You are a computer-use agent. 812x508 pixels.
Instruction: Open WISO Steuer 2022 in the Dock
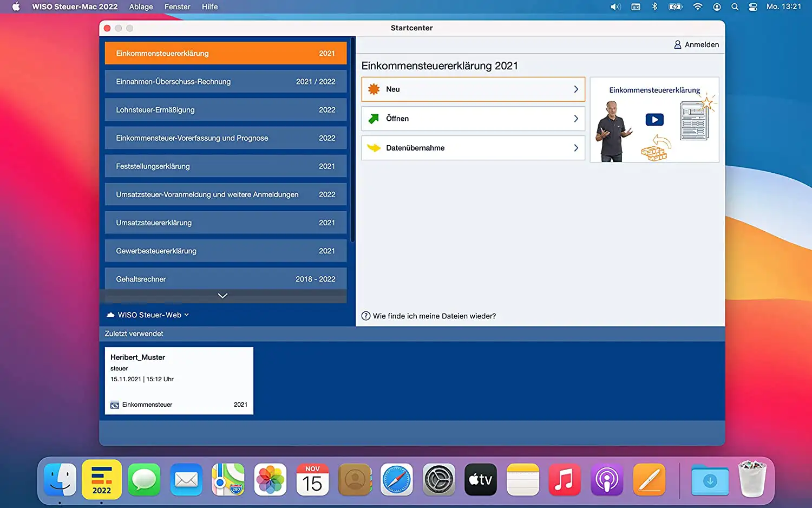(x=102, y=480)
